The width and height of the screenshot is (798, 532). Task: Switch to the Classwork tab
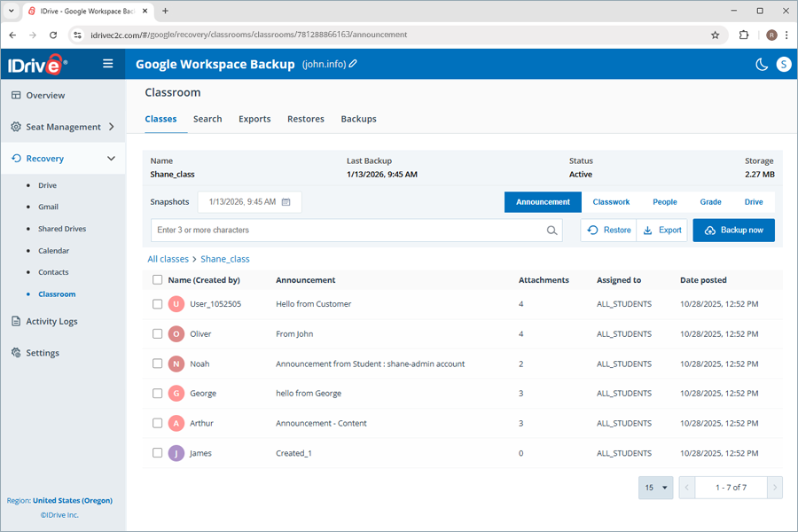[610, 201]
